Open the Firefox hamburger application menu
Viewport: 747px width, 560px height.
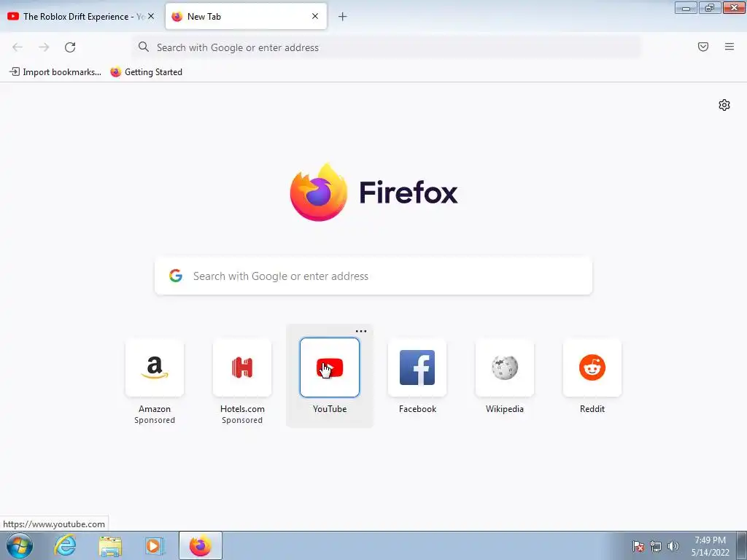pos(729,47)
